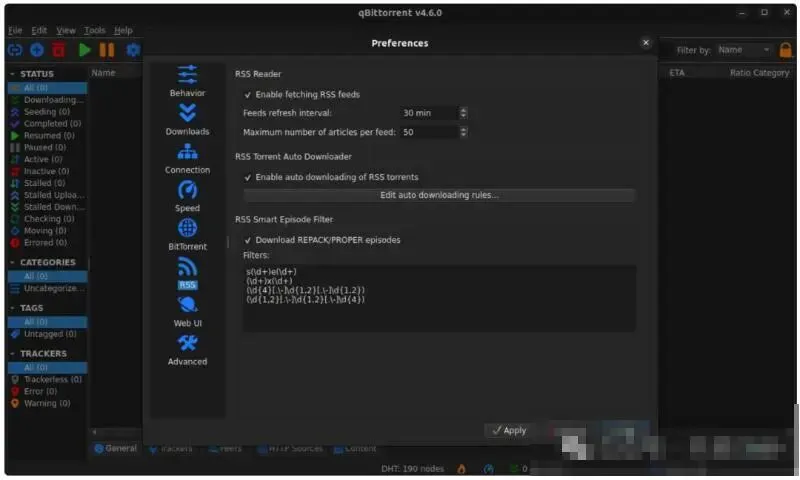The height and width of the screenshot is (480, 800).
Task: Close the Preferences dialog
Action: (646, 43)
